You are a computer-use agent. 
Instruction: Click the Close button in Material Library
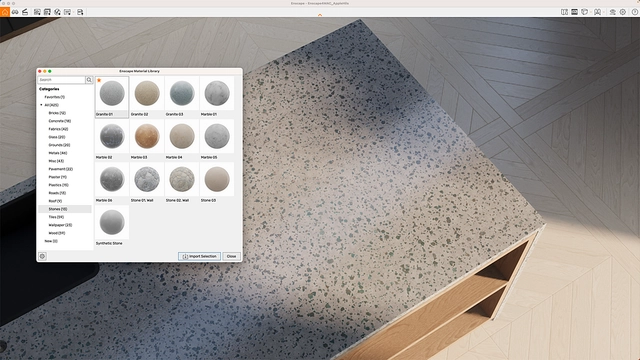tap(231, 256)
